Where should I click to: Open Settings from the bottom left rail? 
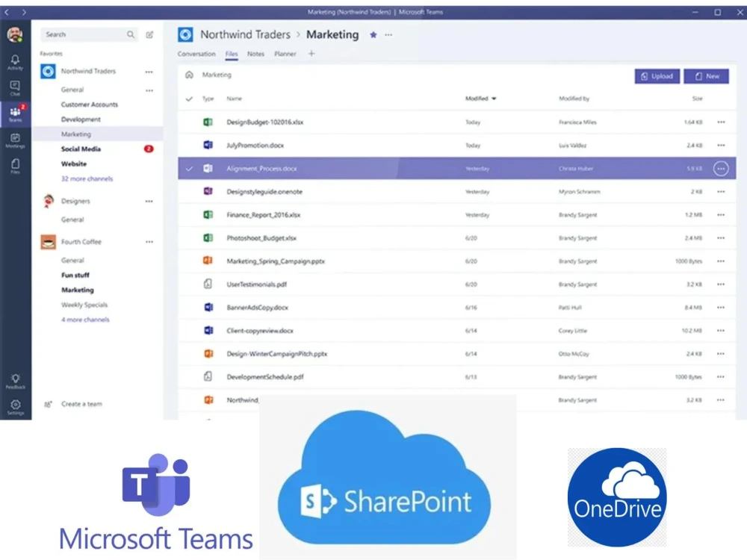[16, 404]
